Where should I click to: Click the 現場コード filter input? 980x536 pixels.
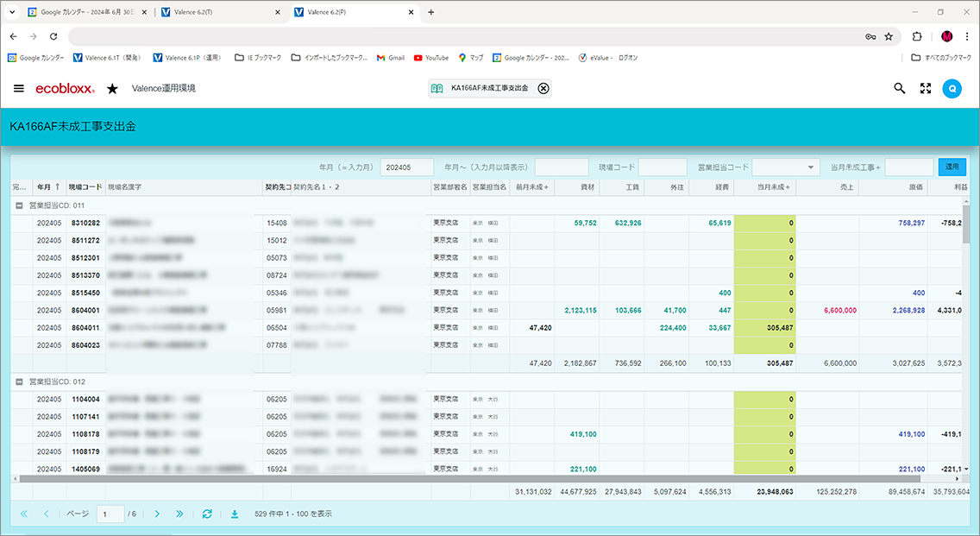[663, 167]
